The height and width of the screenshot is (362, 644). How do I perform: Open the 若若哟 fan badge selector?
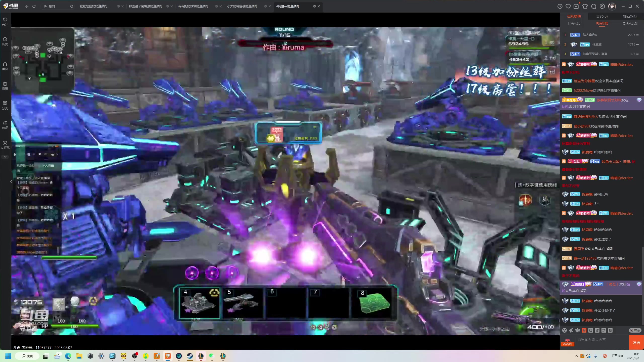568,342
